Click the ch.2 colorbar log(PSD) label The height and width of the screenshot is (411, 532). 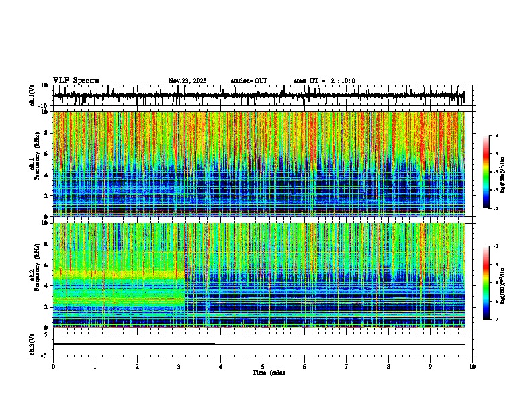[x=503, y=285]
